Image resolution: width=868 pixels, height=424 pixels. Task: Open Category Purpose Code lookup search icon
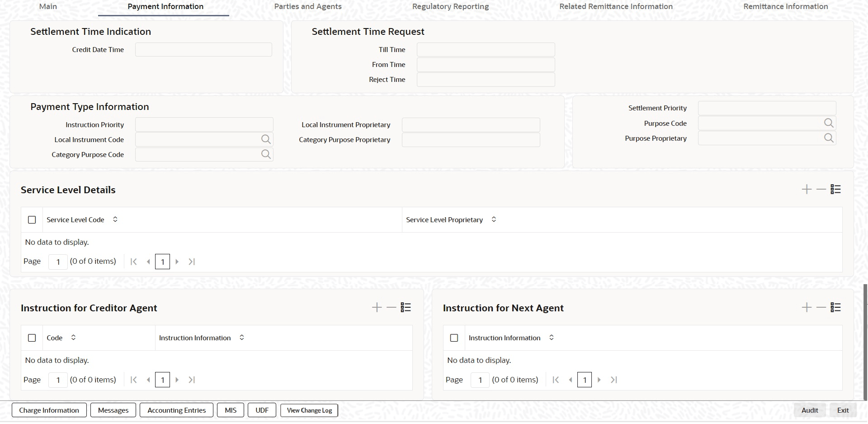pos(266,154)
